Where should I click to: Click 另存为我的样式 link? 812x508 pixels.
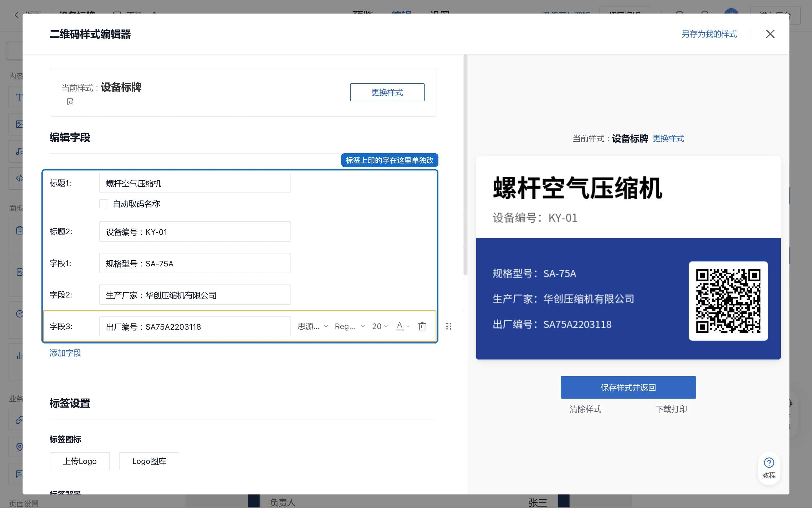(709, 34)
